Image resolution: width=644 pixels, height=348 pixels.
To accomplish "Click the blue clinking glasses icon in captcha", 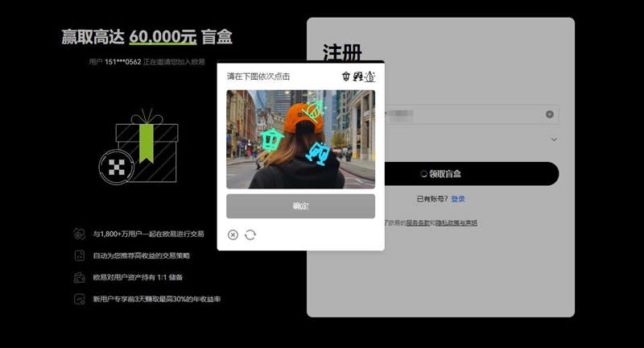I will pyautogui.click(x=319, y=152).
